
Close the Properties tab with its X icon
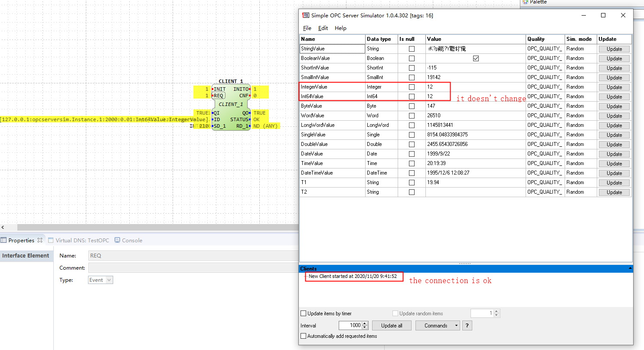click(39, 240)
